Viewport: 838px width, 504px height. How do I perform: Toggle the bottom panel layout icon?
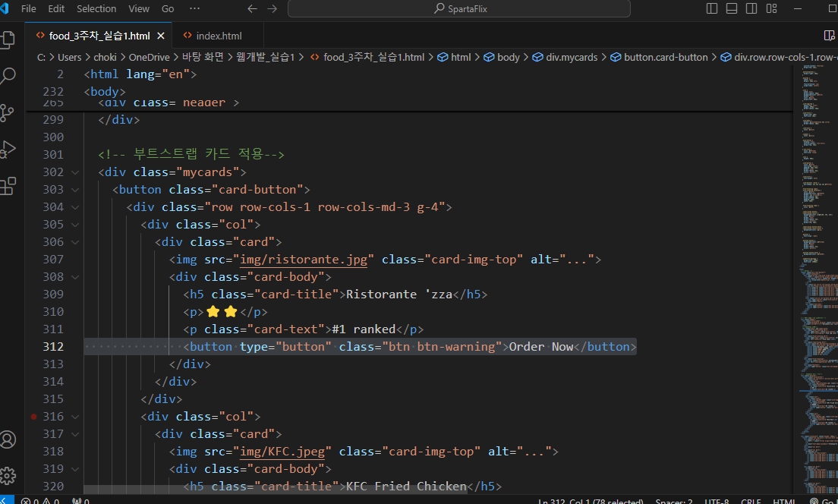point(732,8)
